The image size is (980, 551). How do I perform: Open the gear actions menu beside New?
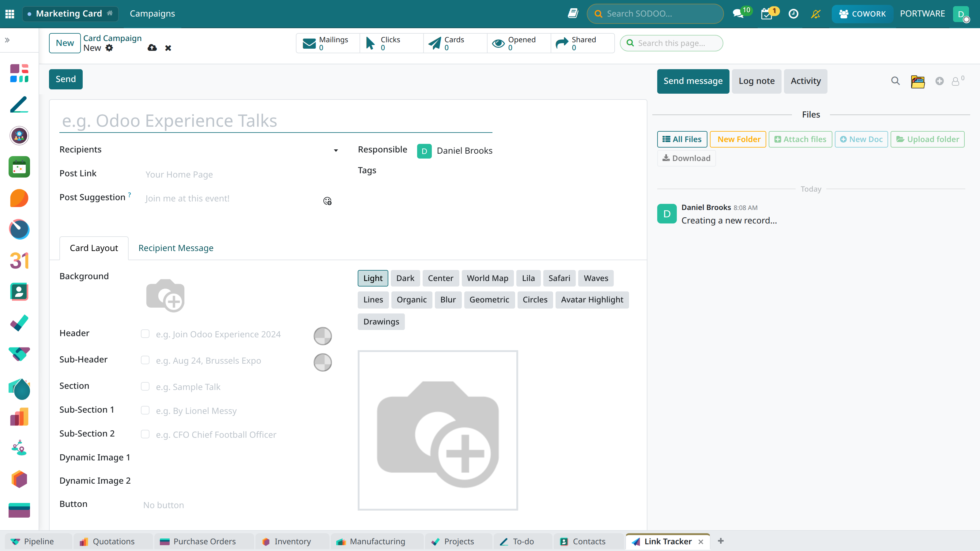pyautogui.click(x=109, y=48)
